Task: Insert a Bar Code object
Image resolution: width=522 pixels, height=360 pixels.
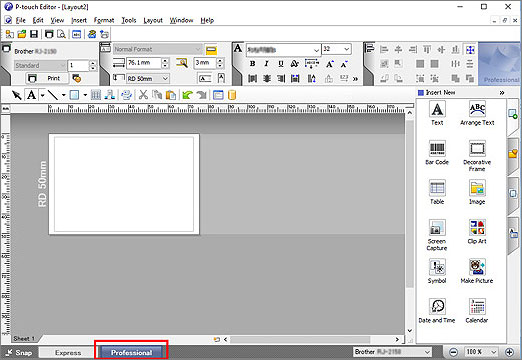Action: pos(437,153)
